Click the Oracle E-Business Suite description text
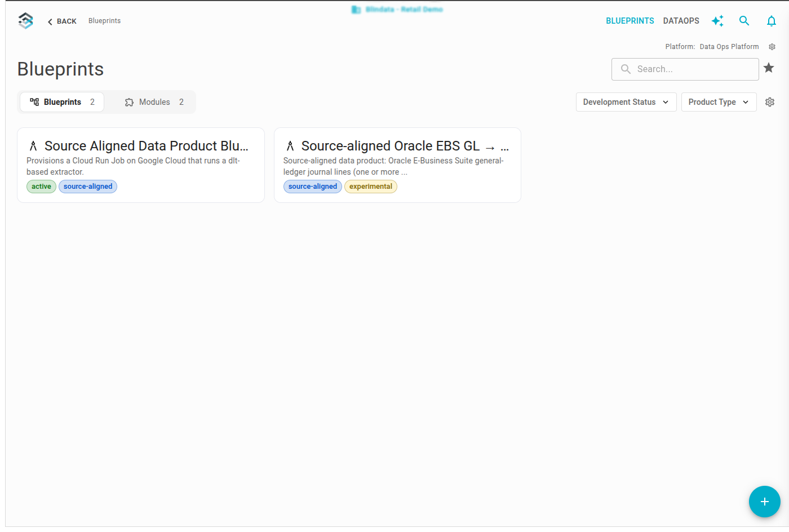789x532 pixels. coord(393,166)
